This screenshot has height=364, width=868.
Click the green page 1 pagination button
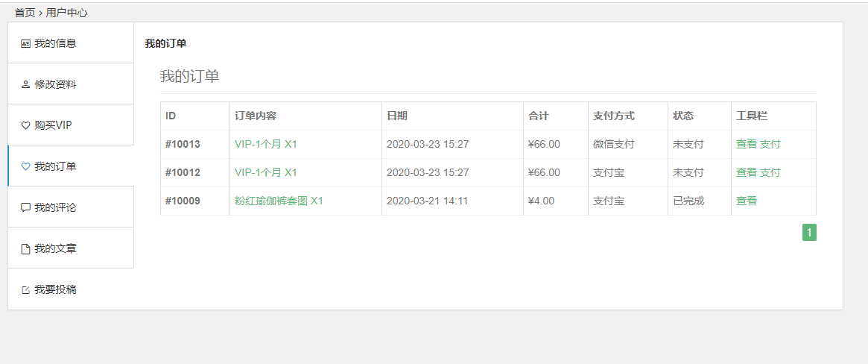(x=809, y=233)
